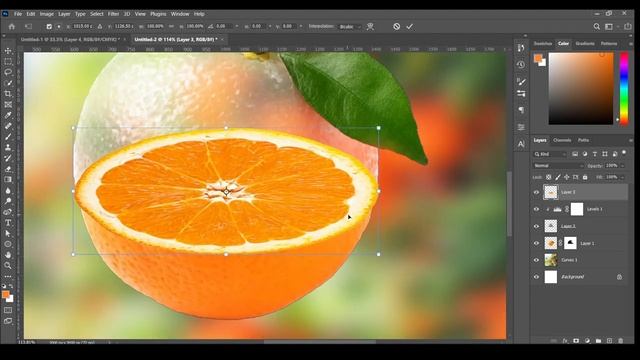This screenshot has height=360, width=640.
Task: Switch to the Swatches tab
Action: (543, 44)
